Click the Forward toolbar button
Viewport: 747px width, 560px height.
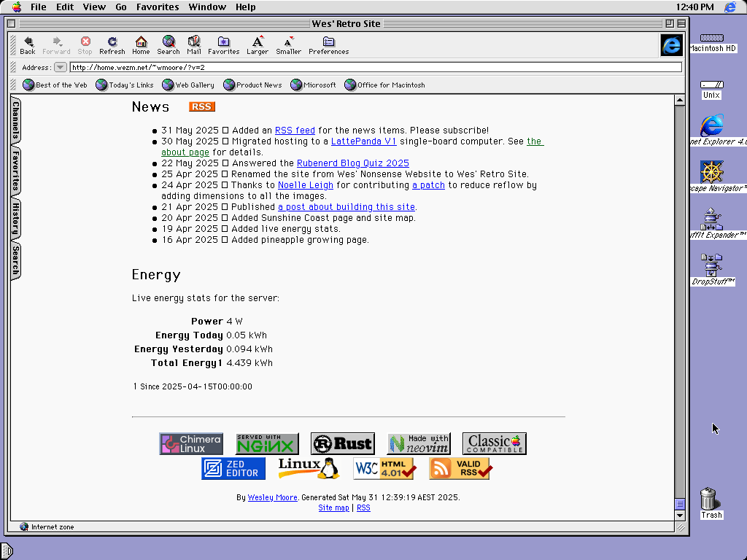click(x=56, y=46)
